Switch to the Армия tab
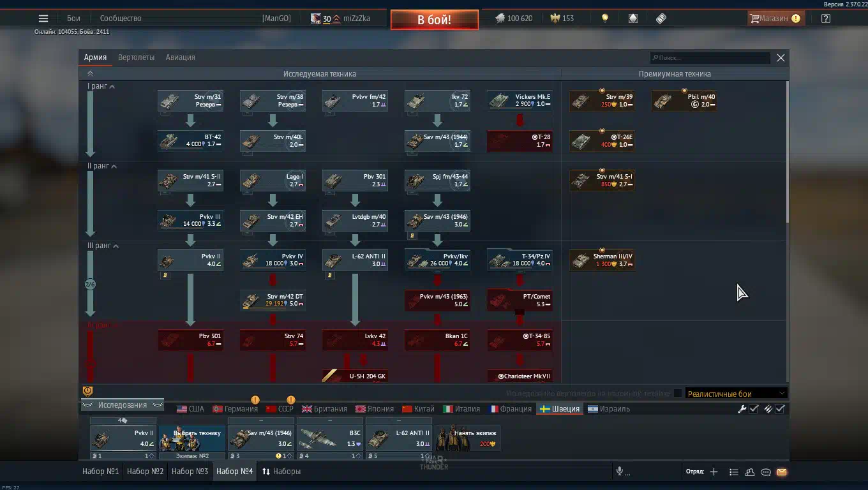 pyautogui.click(x=95, y=57)
